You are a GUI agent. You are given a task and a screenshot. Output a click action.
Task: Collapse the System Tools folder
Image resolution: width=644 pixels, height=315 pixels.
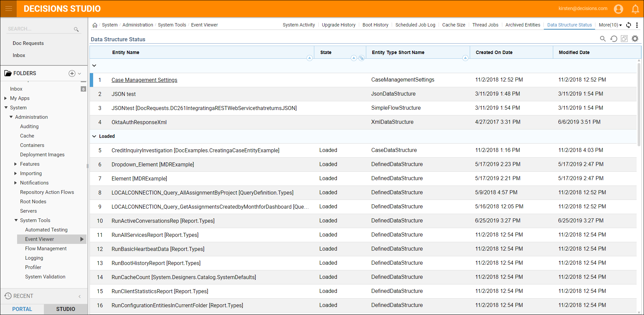[x=16, y=220]
